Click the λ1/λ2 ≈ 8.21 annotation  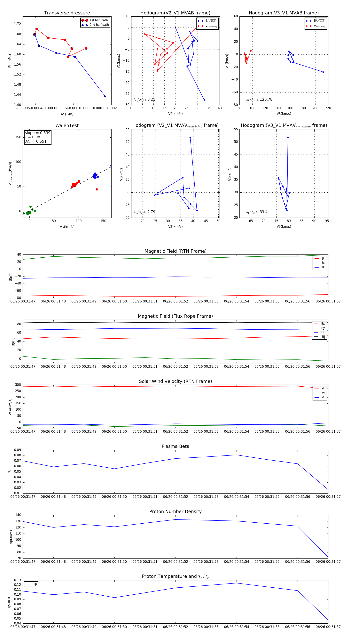[144, 100]
